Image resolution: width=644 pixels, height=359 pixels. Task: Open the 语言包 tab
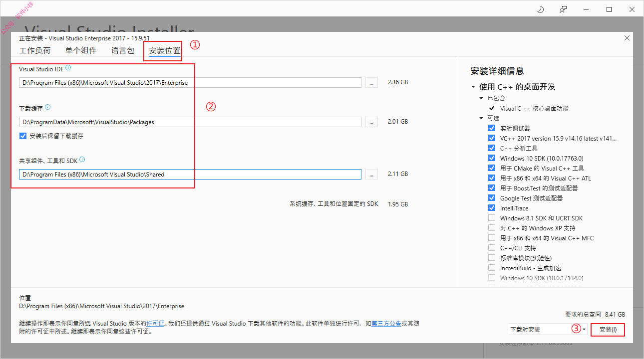[123, 50]
